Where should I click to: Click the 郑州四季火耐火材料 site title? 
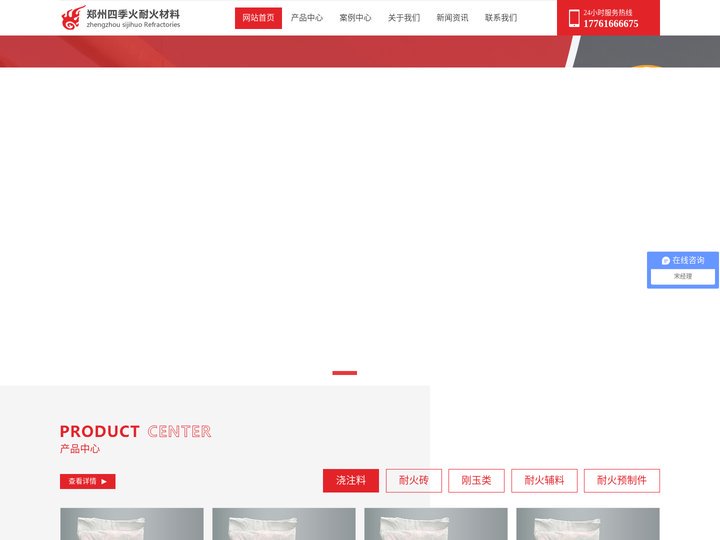133,14
